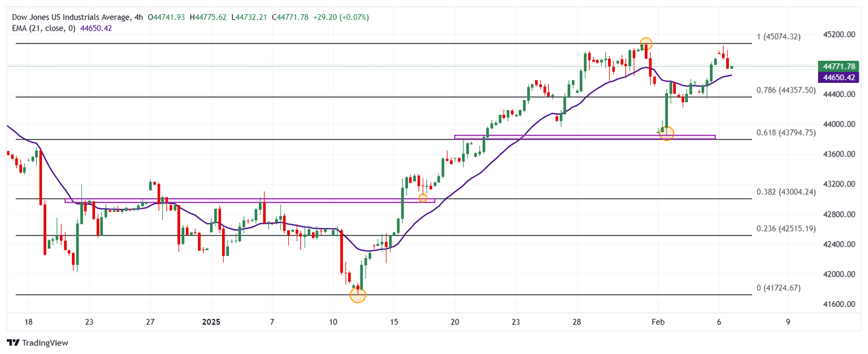Click the 0.236 (42515.19) Fibonacci label
This screenshot has height=354, width=868.
click(x=785, y=229)
